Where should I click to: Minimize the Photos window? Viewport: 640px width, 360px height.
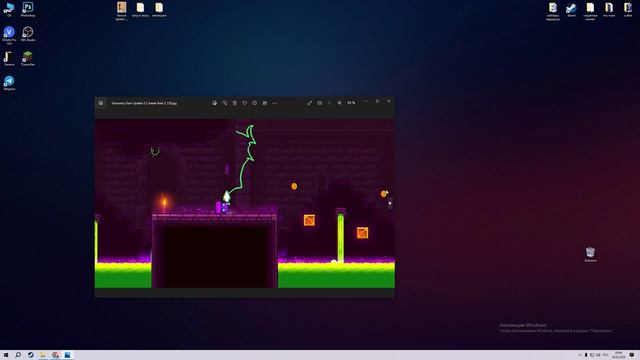[366, 101]
